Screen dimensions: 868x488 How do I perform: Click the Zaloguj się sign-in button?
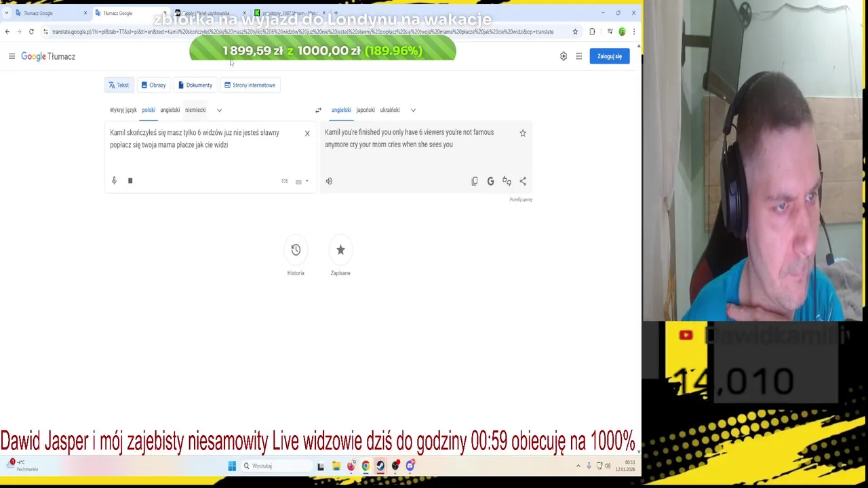pos(609,56)
